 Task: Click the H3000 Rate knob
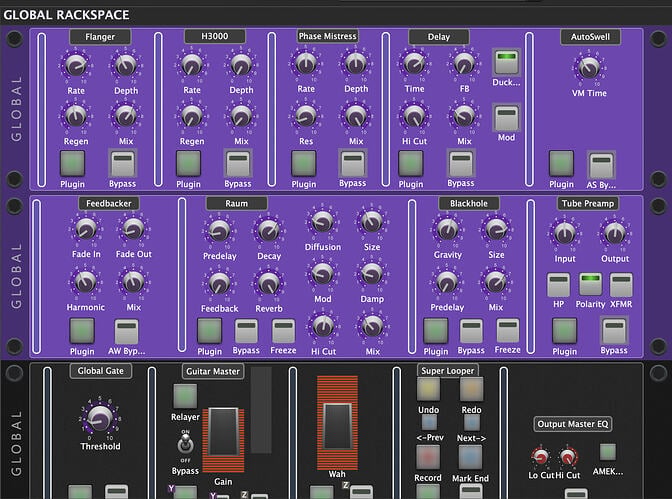192,65
